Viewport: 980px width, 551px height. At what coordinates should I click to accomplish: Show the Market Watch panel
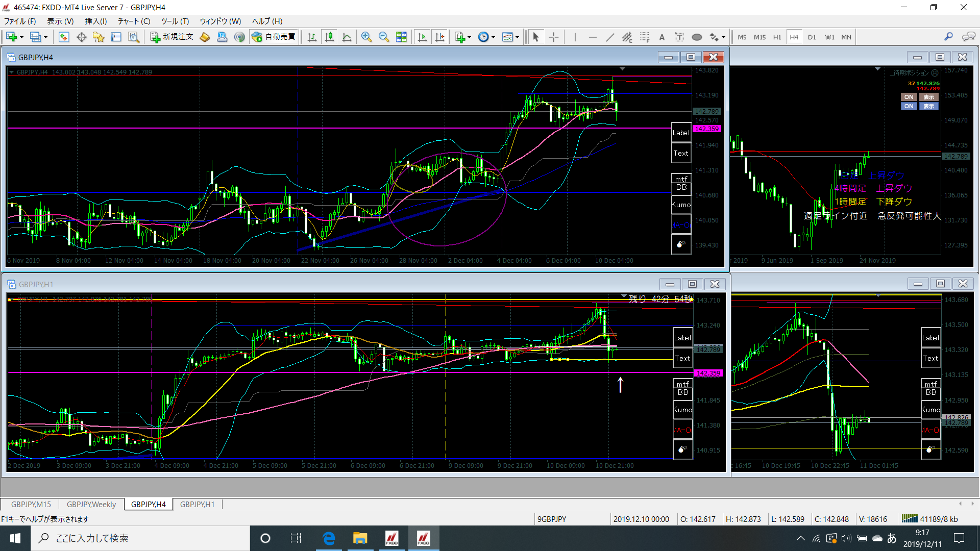coord(64,37)
